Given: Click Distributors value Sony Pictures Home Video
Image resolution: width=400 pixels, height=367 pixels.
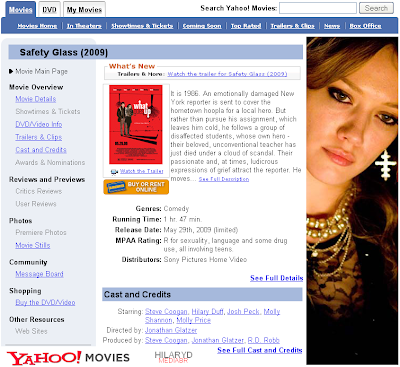Looking at the screenshot, I should tap(205, 260).
